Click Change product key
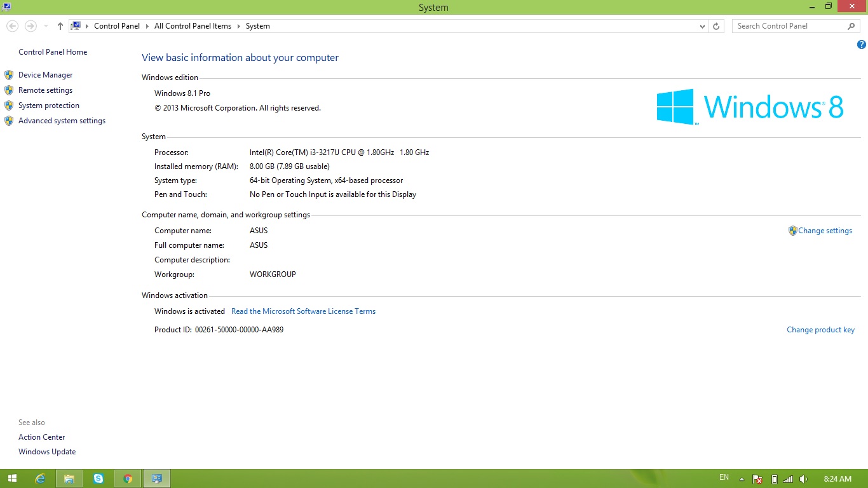This screenshot has width=868, height=488. pyautogui.click(x=821, y=330)
